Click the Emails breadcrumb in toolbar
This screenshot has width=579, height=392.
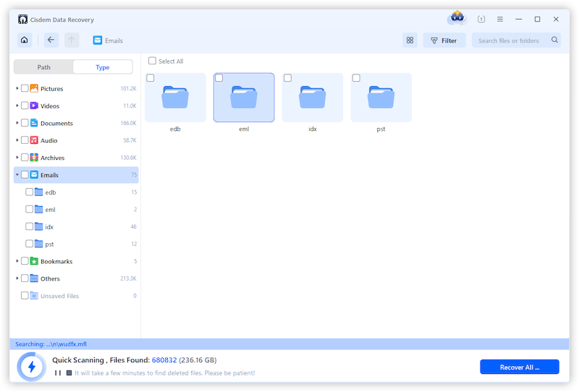[x=108, y=41]
